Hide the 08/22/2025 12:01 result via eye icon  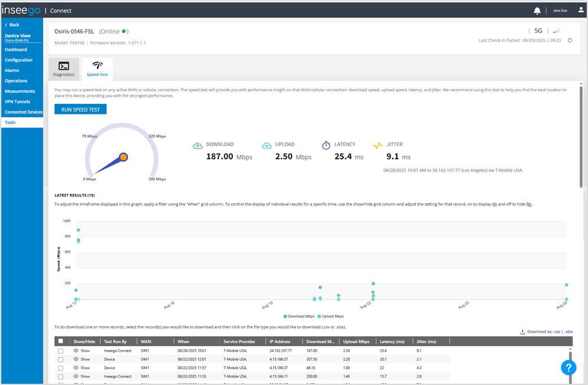[x=76, y=359]
